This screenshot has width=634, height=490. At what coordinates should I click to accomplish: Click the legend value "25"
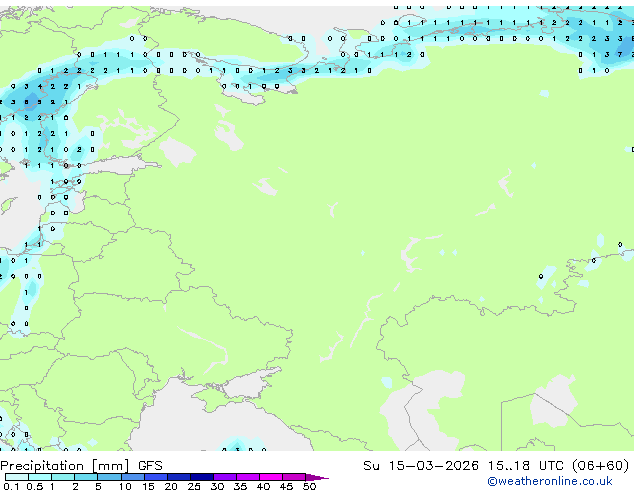[194, 486]
